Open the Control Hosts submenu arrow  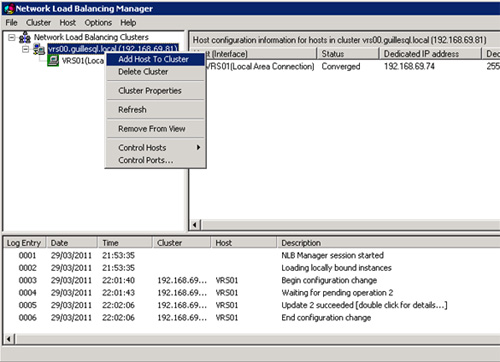click(199, 147)
